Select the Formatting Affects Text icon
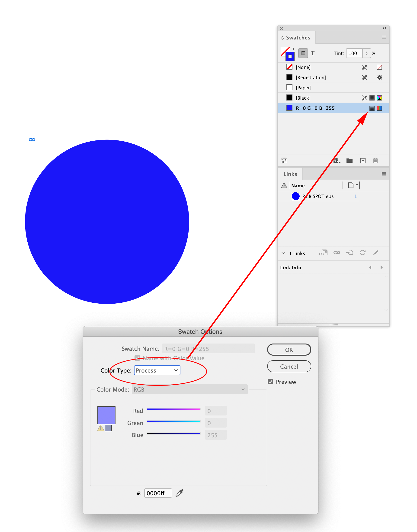This screenshot has width=417, height=532. click(x=313, y=53)
